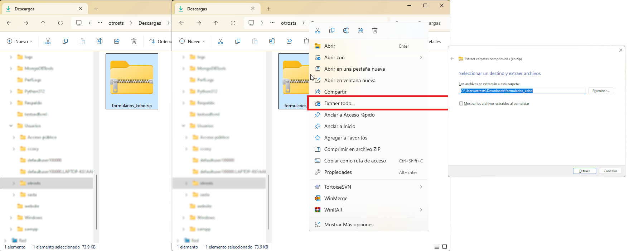This screenshot has height=251, width=644.
Task: Choose 'Comprimir en archivo ZIP'
Action: pos(369,149)
